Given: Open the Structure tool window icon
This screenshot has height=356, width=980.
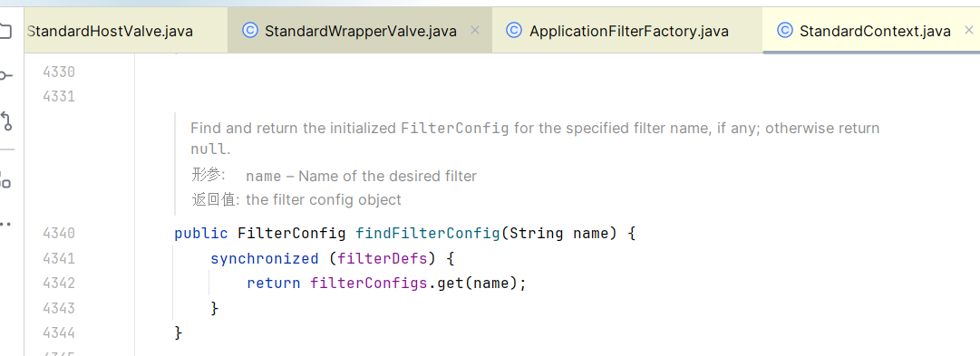Looking at the screenshot, I should [5, 180].
